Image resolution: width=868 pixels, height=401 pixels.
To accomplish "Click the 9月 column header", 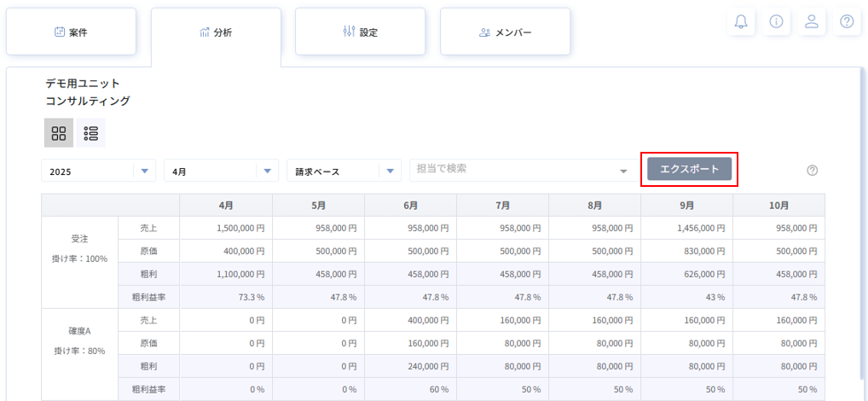I will click(686, 206).
